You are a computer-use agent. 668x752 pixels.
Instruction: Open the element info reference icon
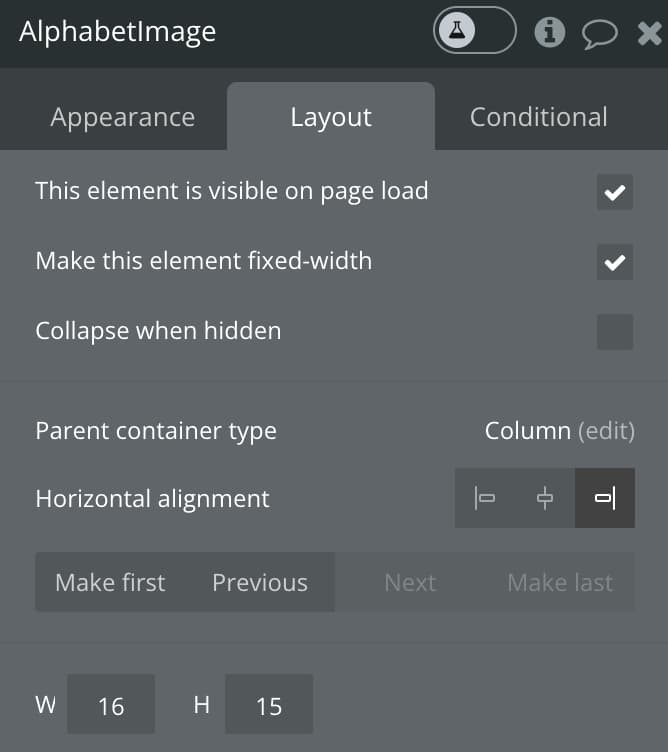[x=550, y=32]
